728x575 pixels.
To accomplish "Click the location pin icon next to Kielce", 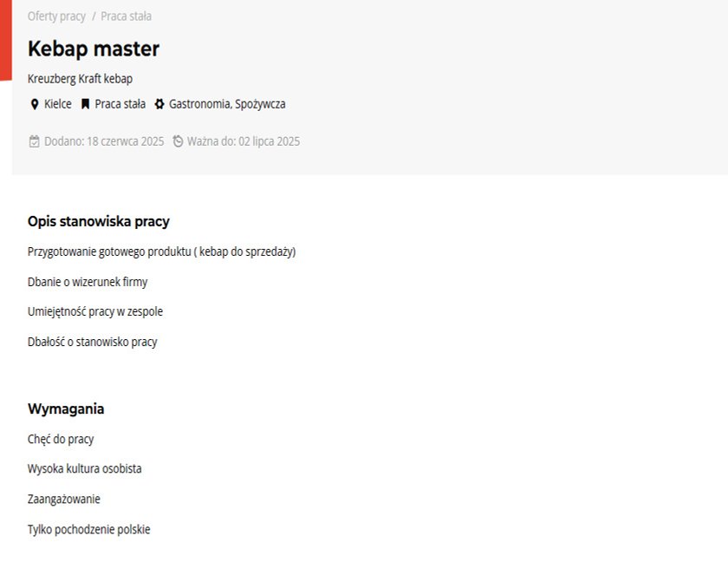I will 35,104.
